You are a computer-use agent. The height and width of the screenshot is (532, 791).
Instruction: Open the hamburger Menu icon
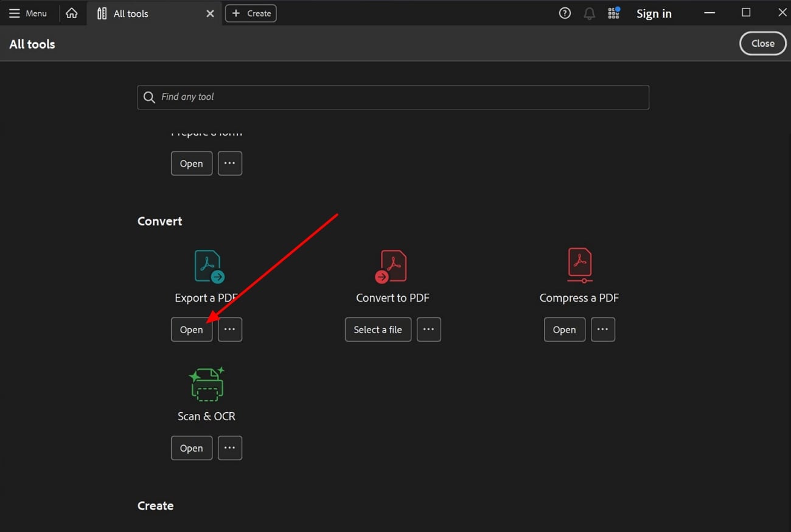[15, 13]
